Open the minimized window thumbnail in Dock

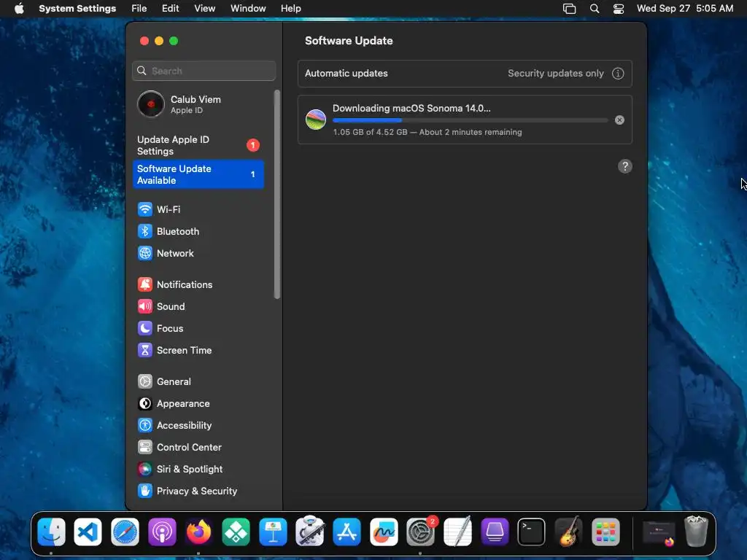659,533
